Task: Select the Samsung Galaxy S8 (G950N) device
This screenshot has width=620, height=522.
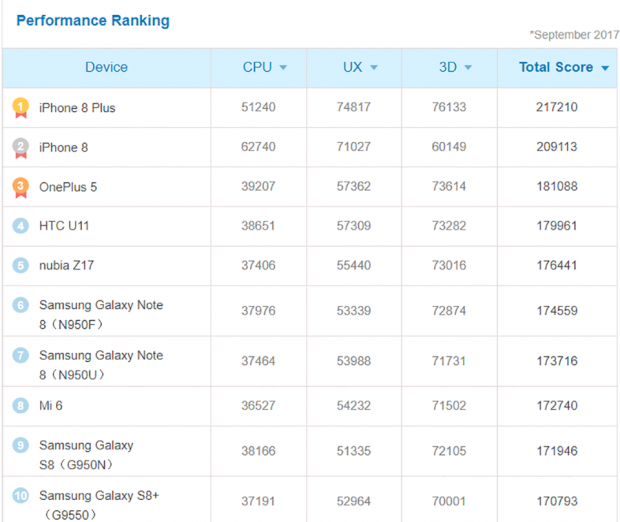Action: pyautogui.click(x=86, y=454)
